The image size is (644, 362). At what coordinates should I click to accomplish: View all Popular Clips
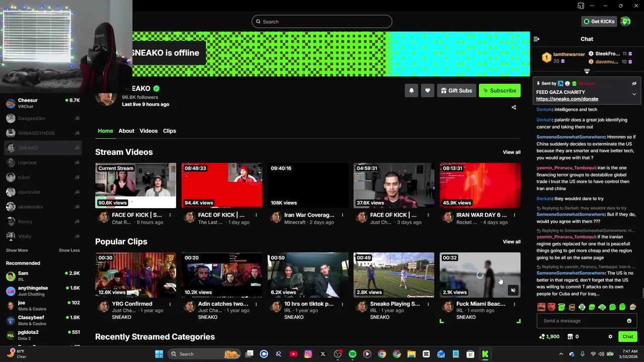pos(512,242)
